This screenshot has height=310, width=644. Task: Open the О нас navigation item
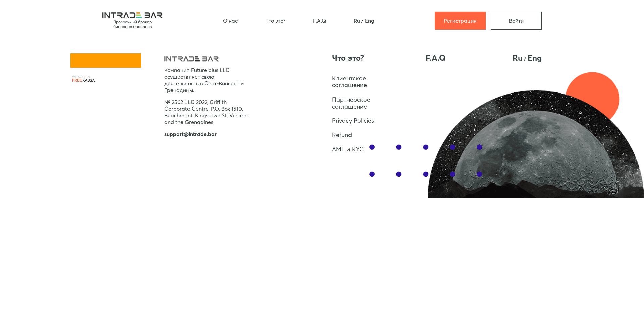230,21
